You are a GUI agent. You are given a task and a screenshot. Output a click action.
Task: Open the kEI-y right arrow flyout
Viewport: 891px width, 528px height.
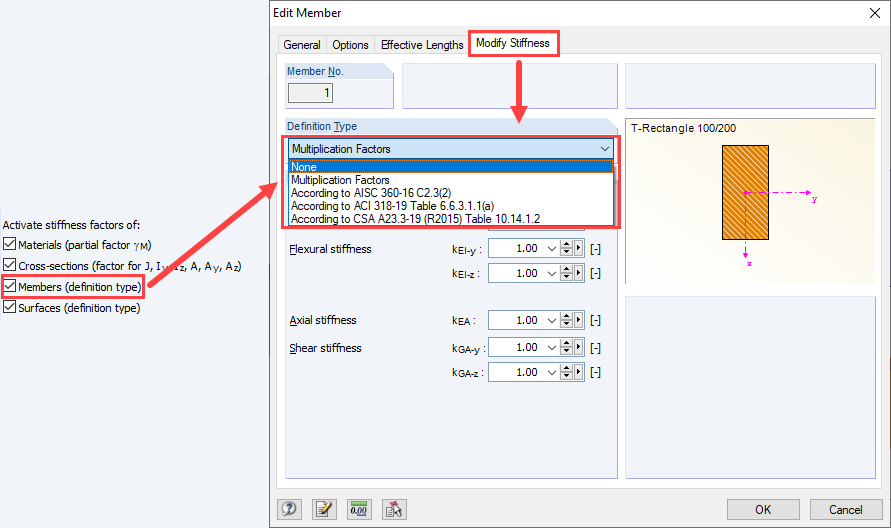coord(578,249)
